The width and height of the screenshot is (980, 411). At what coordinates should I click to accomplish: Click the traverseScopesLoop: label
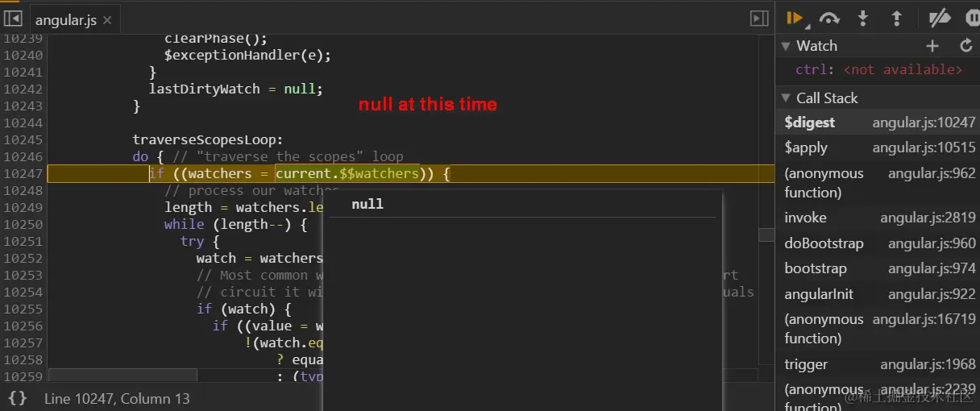tap(208, 139)
